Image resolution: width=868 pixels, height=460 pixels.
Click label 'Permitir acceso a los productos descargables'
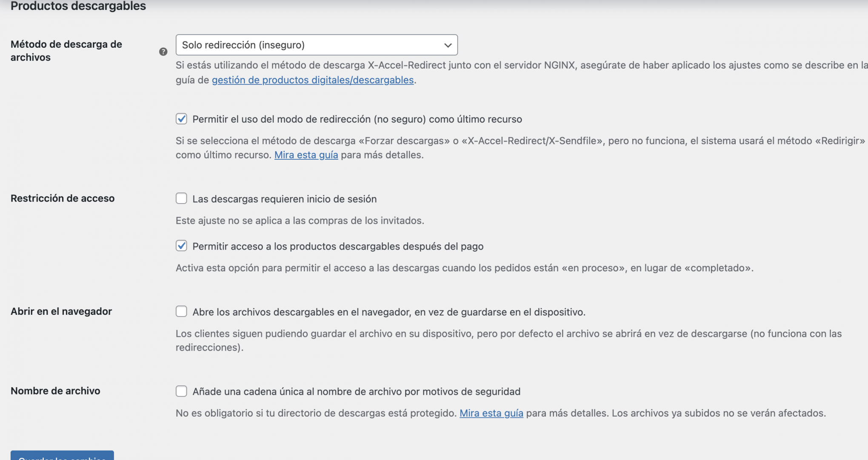point(338,246)
